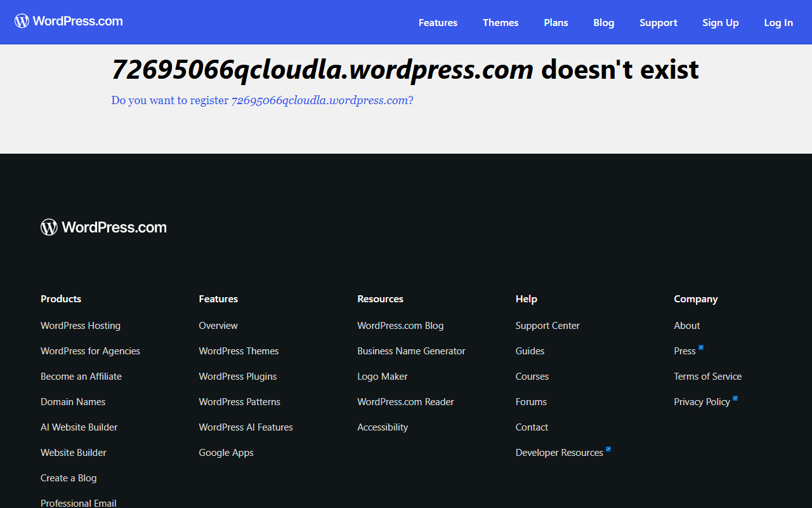Click the register 72695066qcloudla.wordpress.com link
This screenshot has width=812, height=508.
[x=262, y=100]
